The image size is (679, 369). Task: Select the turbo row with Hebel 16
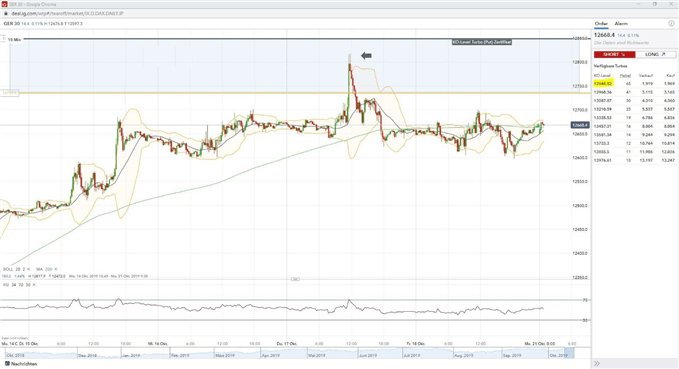pos(634,126)
